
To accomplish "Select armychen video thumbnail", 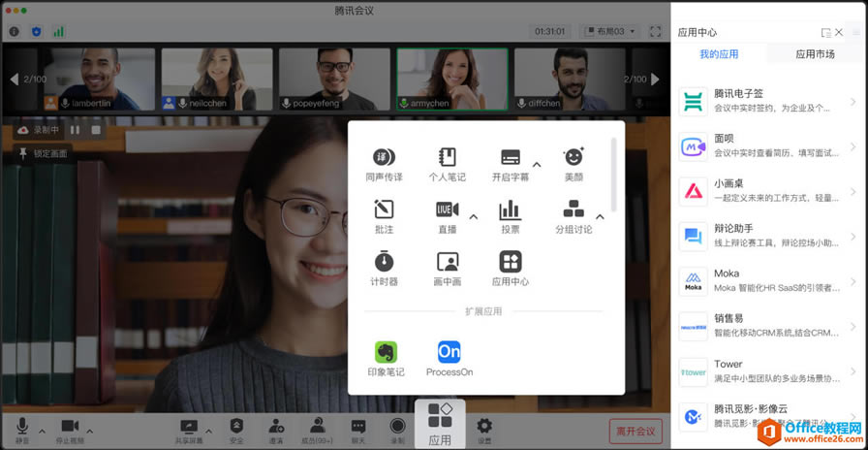I will pyautogui.click(x=452, y=79).
